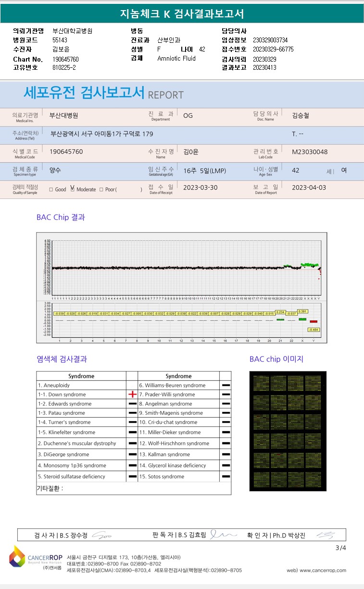The height and width of the screenshot is (589, 364).
Task: Open the www.cancerrop.com web link
Action: coord(322,570)
